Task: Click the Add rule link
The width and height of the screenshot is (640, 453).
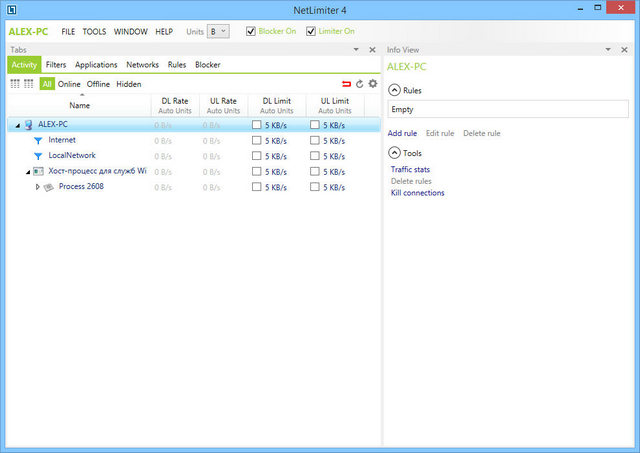Action: pyautogui.click(x=402, y=133)
